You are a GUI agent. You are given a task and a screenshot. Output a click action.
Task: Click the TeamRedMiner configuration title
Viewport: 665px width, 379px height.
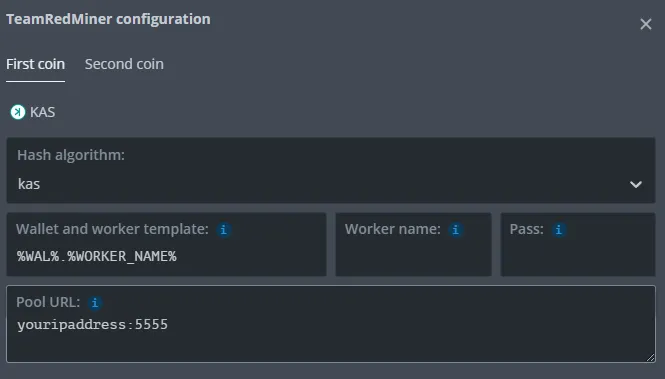[108, 19]
